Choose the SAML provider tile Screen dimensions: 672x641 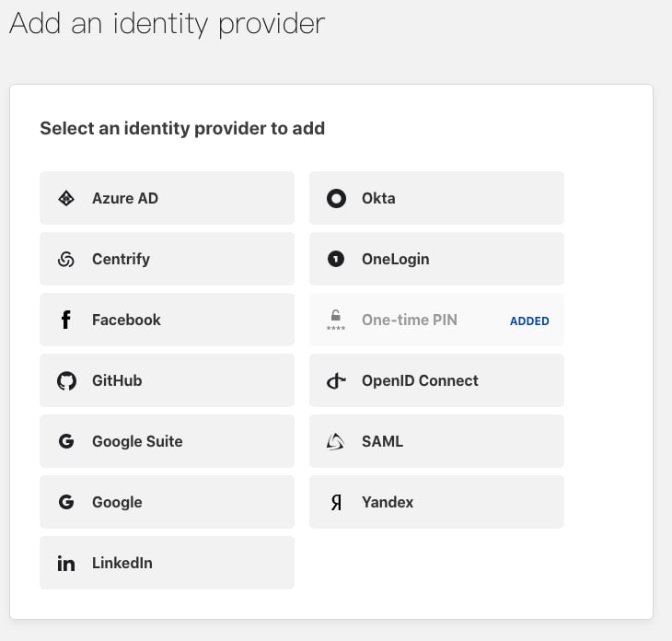click(x=436, y=441)
